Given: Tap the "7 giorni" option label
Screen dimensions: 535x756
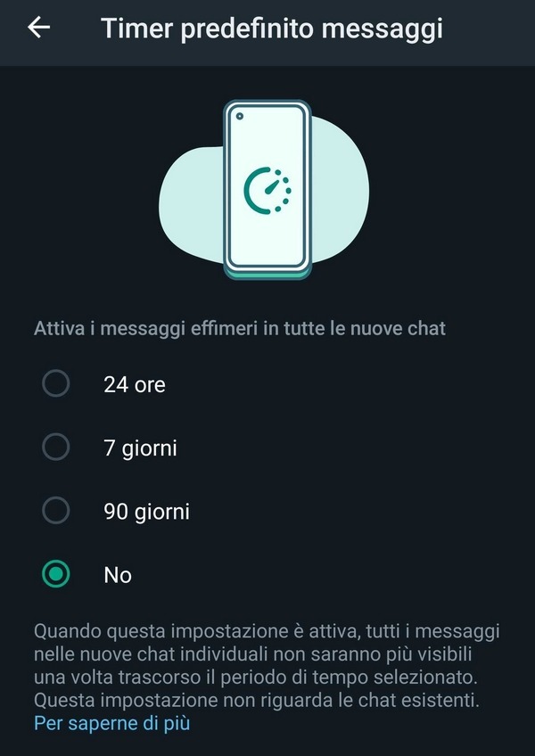Looking at the screenshot, I should 140,448.
